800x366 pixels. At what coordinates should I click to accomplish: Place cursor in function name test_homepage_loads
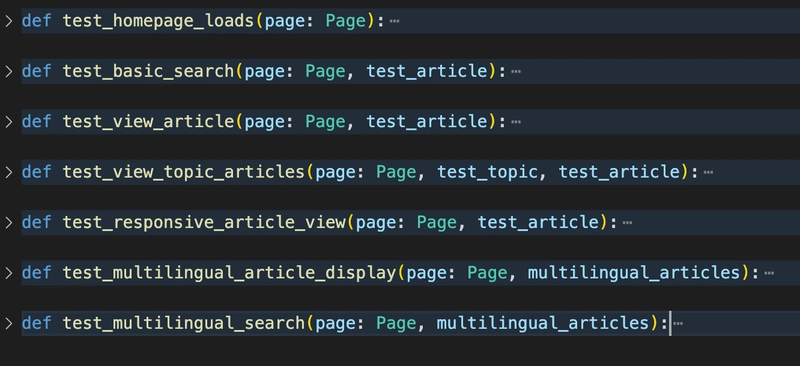pyautogui.click(x=158, y=21)
